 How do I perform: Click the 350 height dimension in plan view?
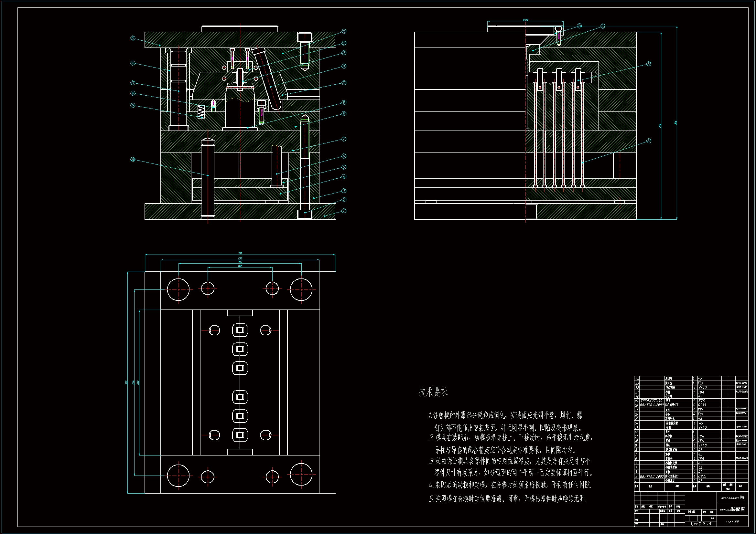click(x=126, y=382)
